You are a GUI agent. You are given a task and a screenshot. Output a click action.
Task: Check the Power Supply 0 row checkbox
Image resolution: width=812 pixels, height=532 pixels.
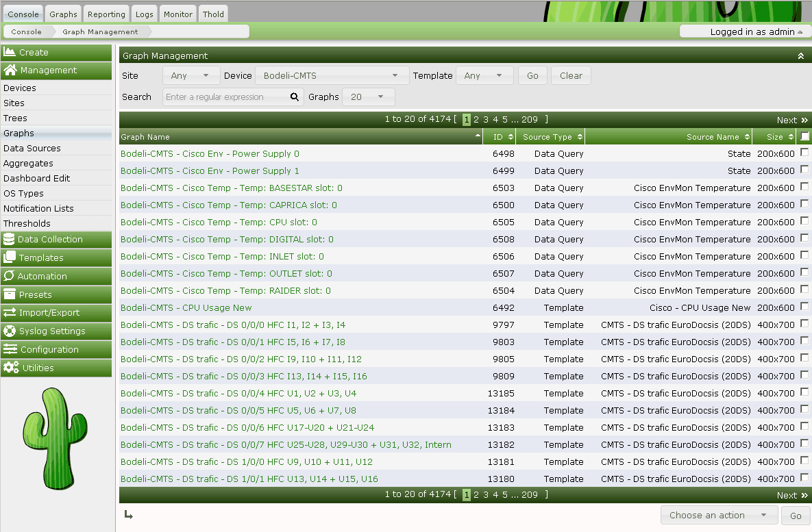804,152
